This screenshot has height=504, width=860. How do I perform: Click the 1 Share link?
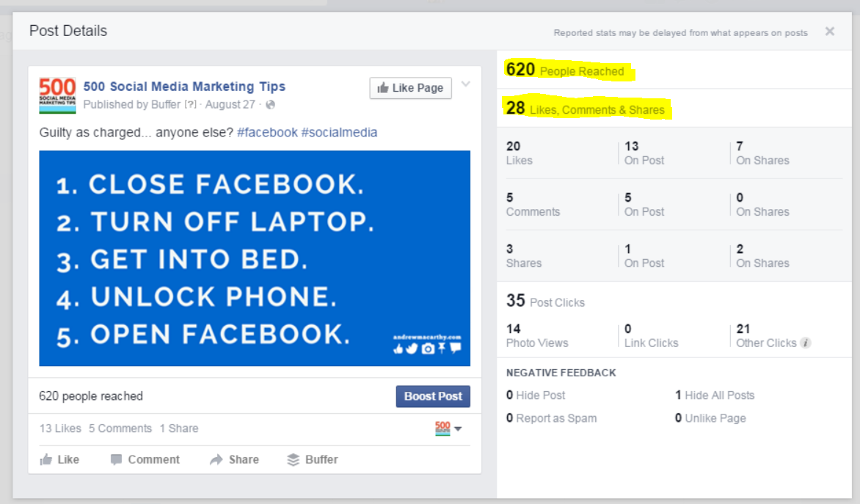tap(178, 428)
